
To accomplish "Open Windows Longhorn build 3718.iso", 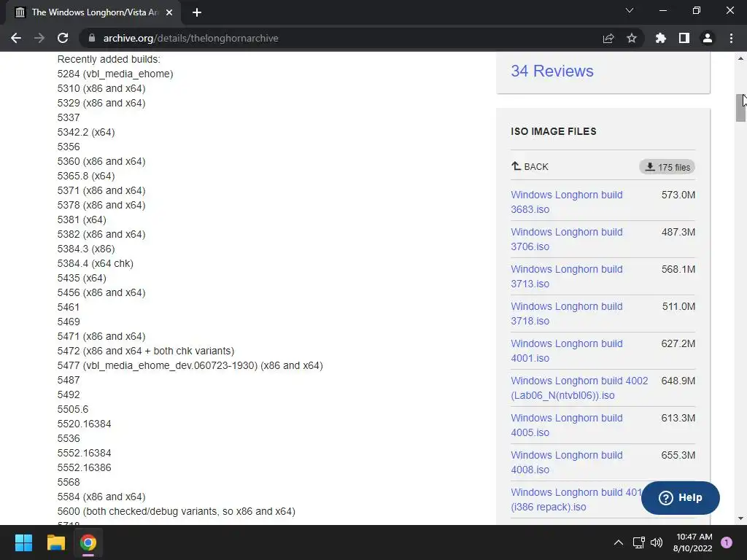I will [x=566, y=314].
